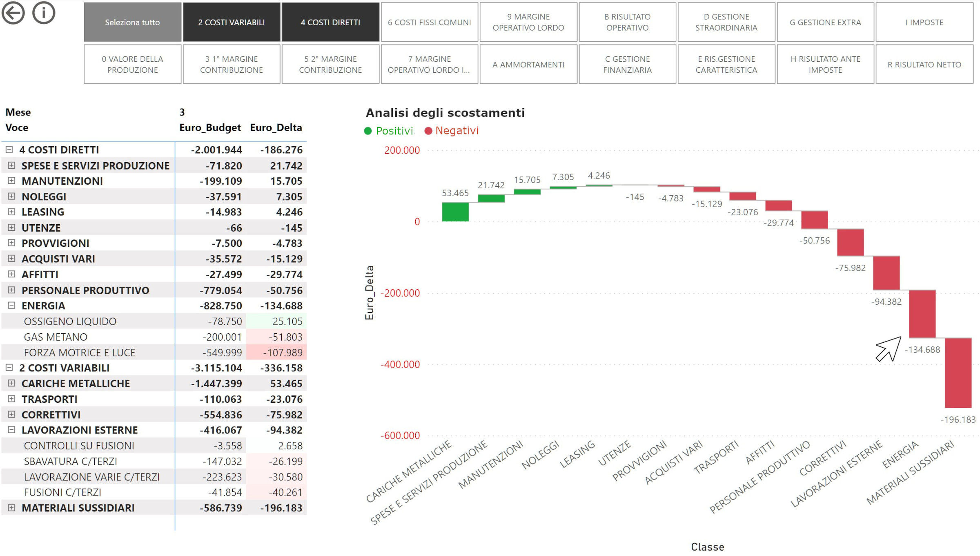Toggle the 4 COSTI DIRETTI slicer

pos(330,22)
